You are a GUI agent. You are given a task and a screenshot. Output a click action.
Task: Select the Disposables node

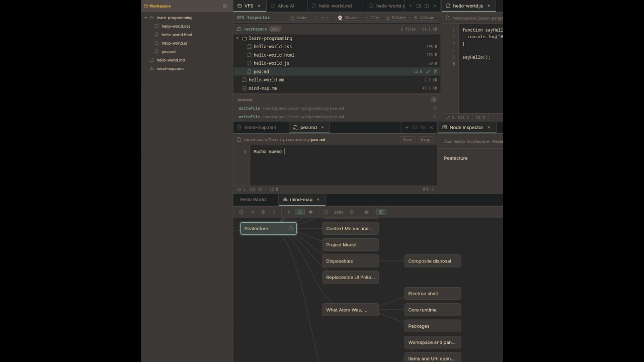351,261
